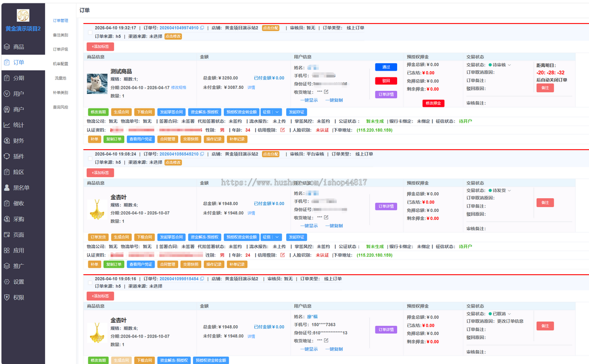Expand 征信 dropdown in order 2026041056545210
589x364 pixels.
pyautogui.click(x=278, y=237)
